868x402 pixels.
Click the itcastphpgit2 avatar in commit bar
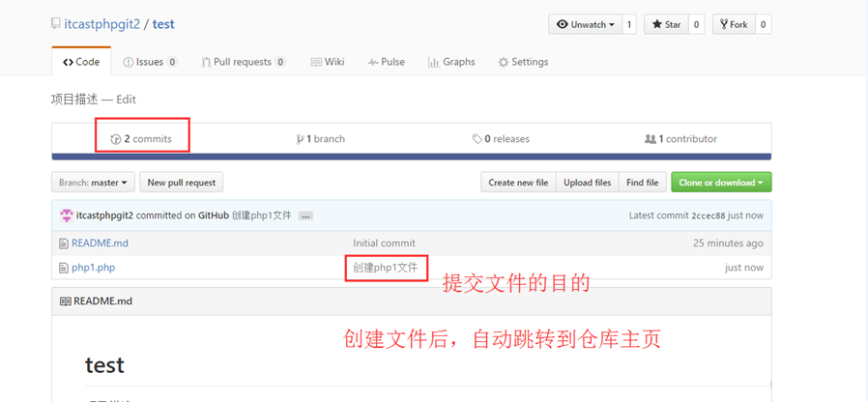[67, 215]
